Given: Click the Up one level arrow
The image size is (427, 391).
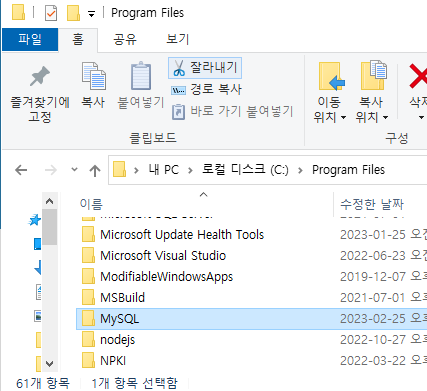Looking at the screenshot, I should pyautogui.click(x=95, y=170).
